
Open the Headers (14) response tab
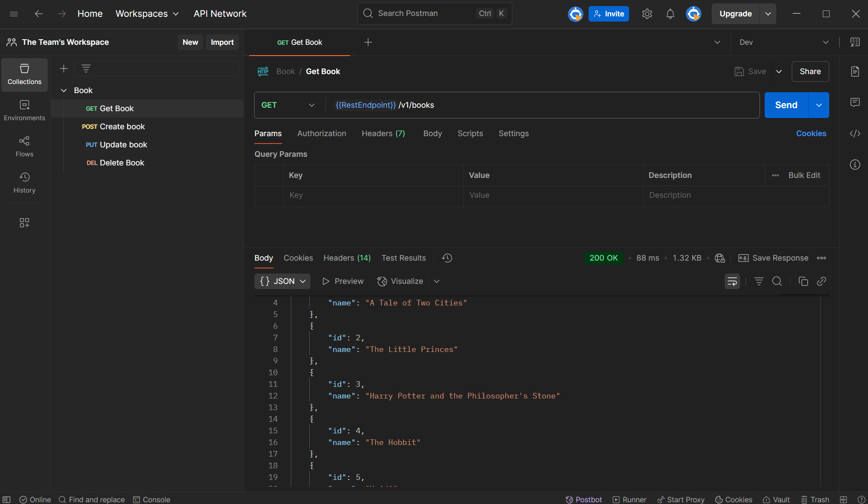[347, 258]
